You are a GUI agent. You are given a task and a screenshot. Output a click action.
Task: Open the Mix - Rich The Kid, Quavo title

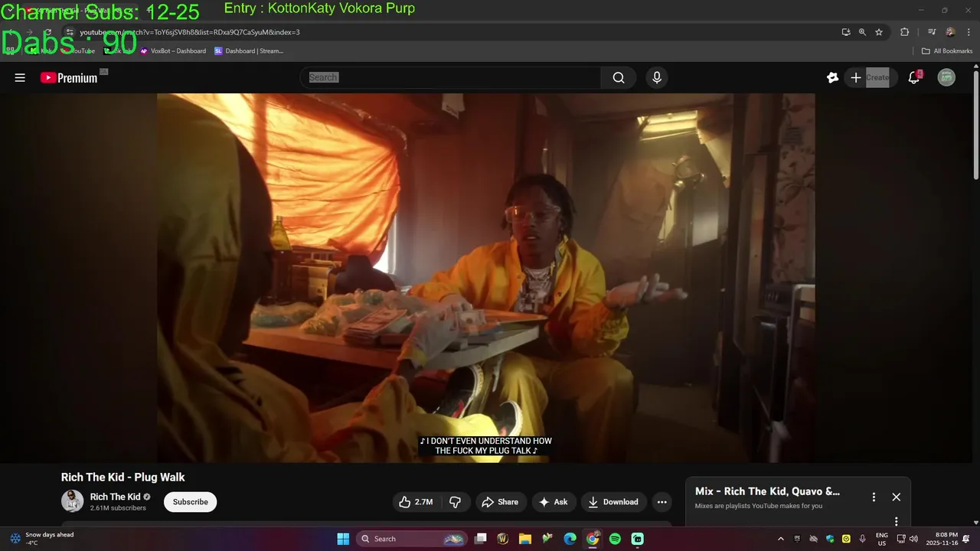click(767, 491)
